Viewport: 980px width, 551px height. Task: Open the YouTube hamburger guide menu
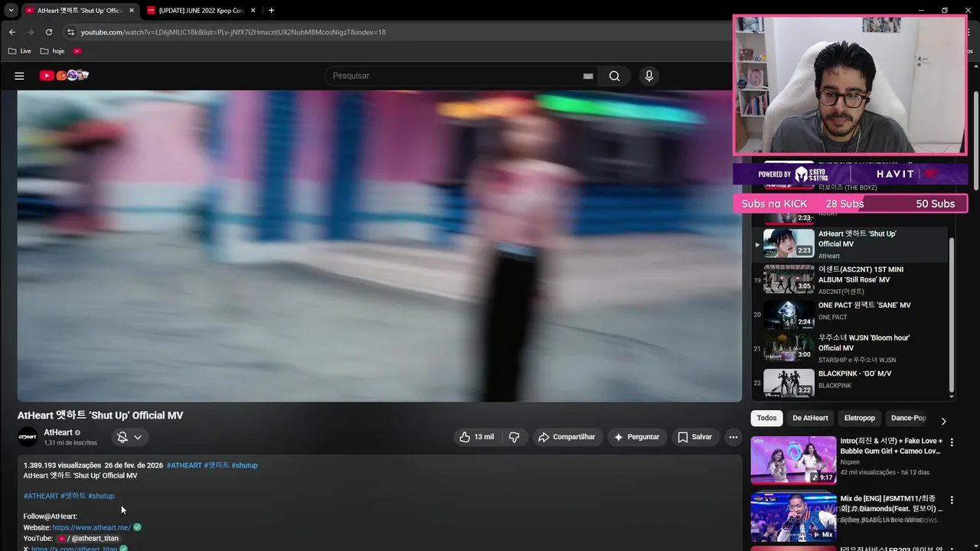[19, 76]
